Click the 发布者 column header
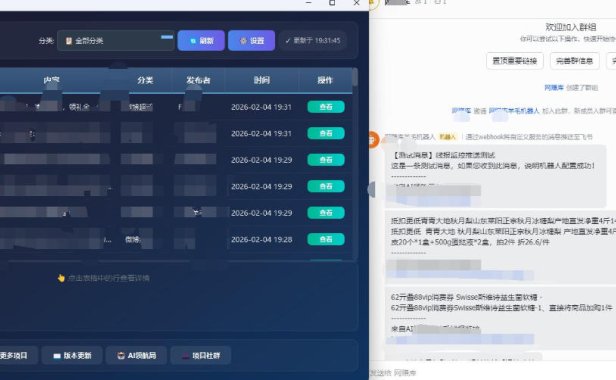 coord(198,80)
